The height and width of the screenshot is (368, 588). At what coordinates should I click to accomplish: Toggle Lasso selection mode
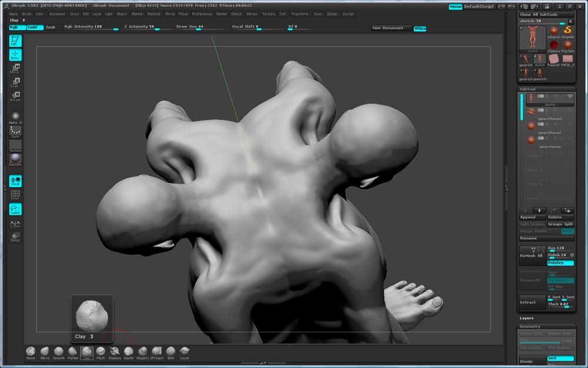coord(15,209)
